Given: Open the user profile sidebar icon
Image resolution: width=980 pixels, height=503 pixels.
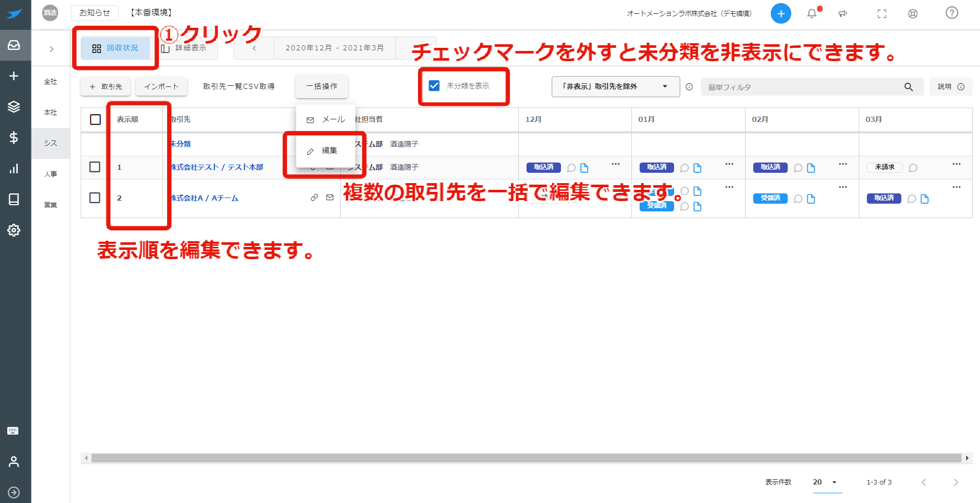Looking at the screenshot, I should point(14,462).
